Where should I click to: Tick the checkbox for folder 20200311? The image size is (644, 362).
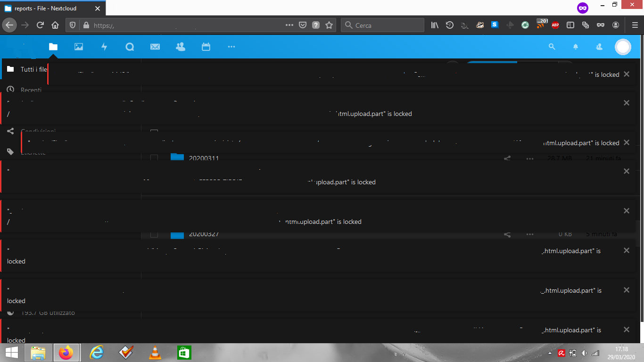click(x=154, y=158)
